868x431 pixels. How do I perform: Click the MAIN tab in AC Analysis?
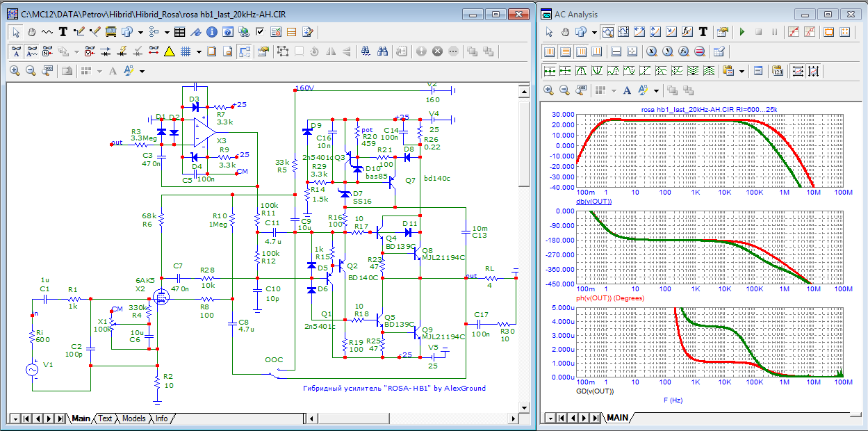pos(617,418)
